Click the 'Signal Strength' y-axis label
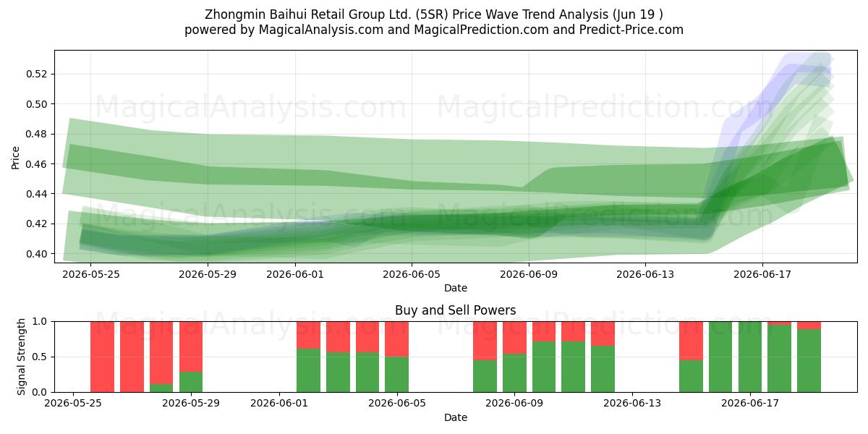The image size is (868, 434). [22, 357]
